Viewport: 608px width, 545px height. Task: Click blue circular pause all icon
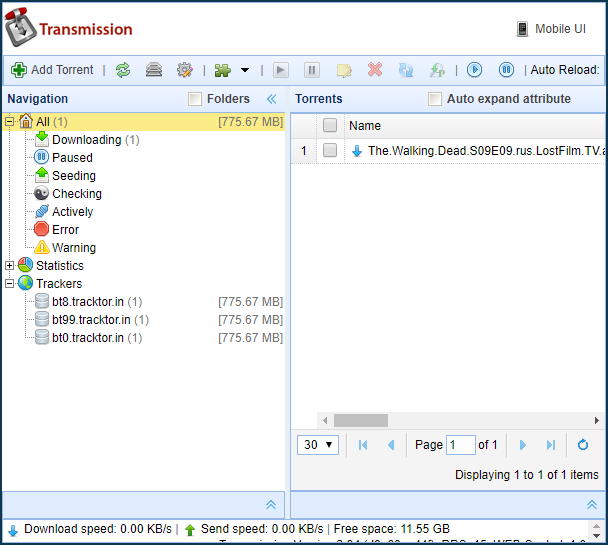[x=506, y=70]
